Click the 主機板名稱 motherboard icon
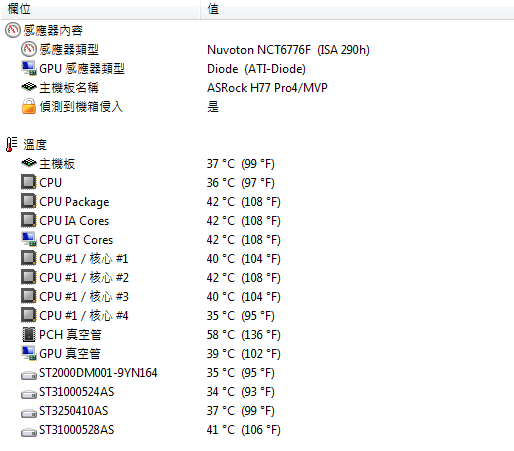 tap(29, 87)
